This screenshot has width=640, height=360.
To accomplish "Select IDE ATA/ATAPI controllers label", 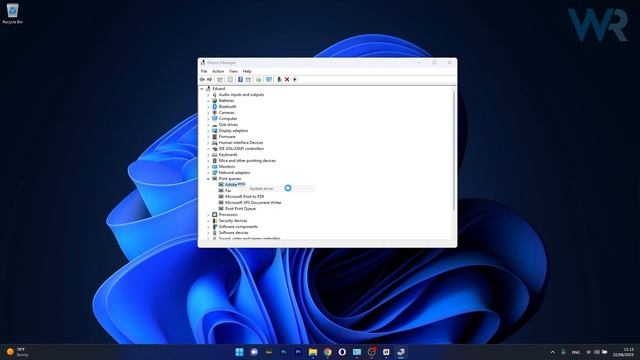I will click(241, 149).
